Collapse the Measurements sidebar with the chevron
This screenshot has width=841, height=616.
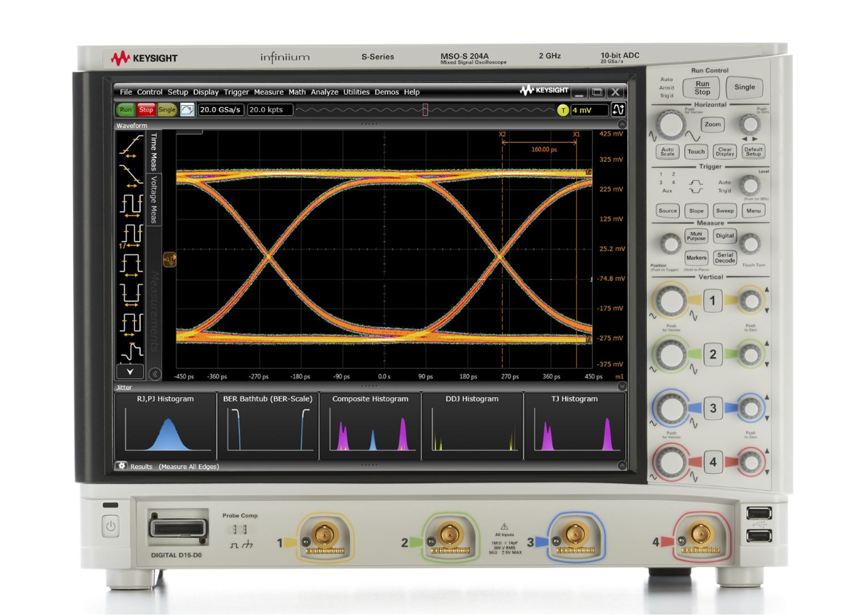pos(154,373)
